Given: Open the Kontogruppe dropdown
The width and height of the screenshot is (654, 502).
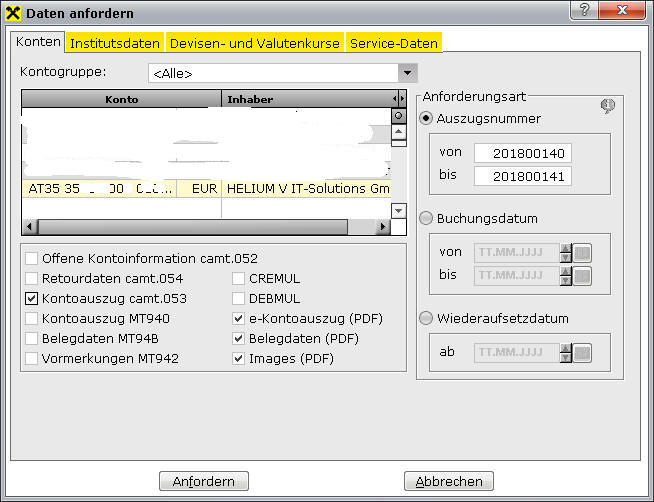Looking at the screenshot, I should (x=406, y=73).
